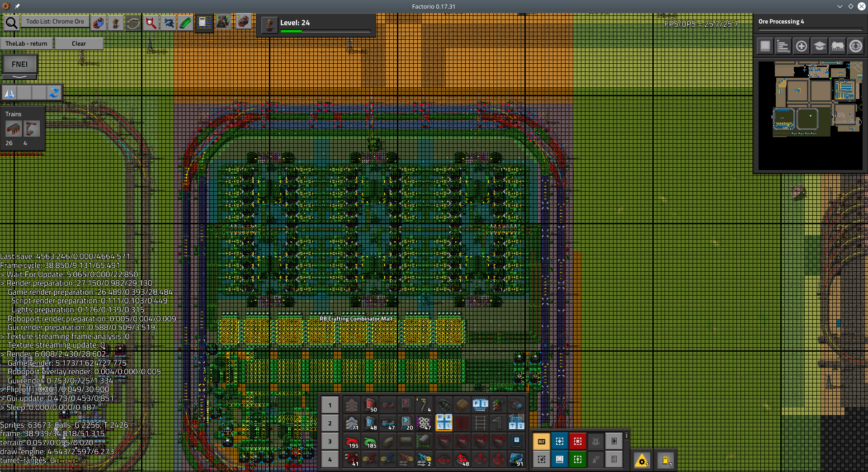Click the blue refresh arrows icon

[54, 93]
